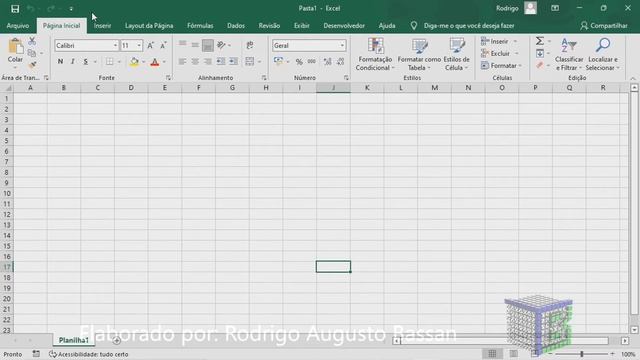Viewport: 640px width, 360px height.
Task: Expand the font color dropdown arrow
Action: pos(164,62)
